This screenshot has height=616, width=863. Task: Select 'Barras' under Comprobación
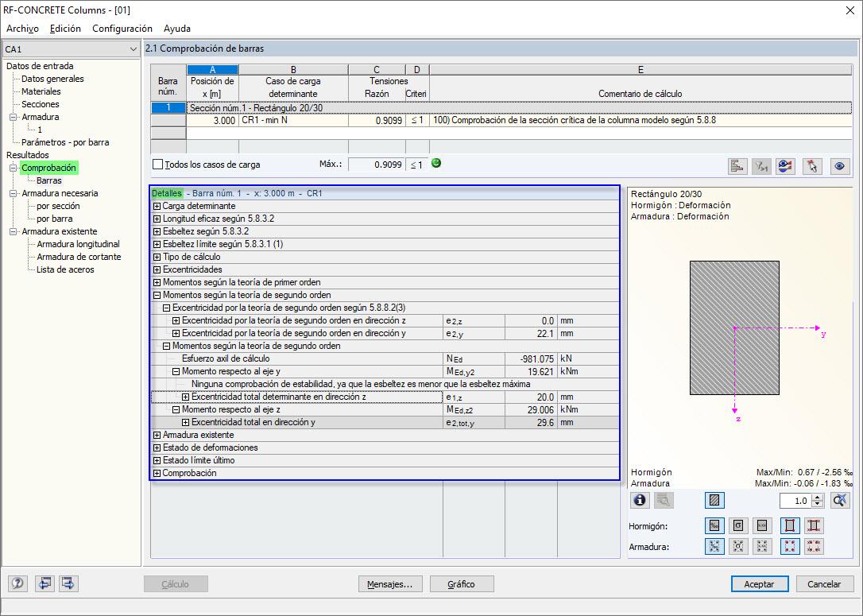[49, 180]
